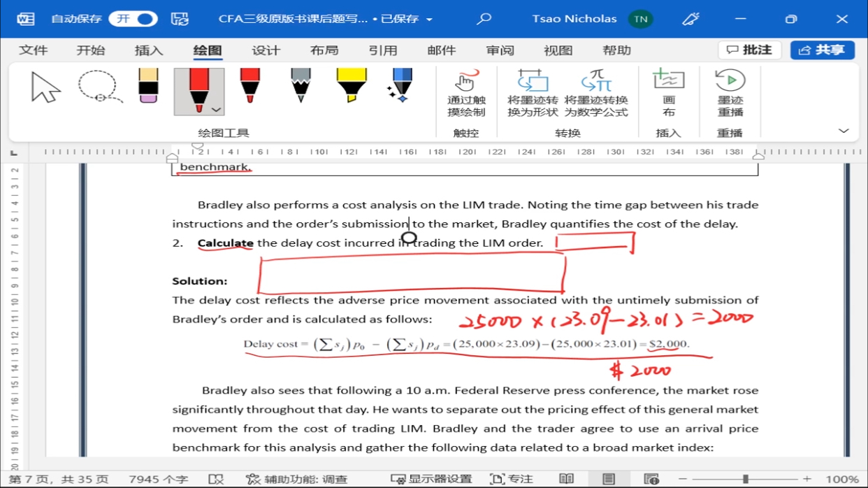Click the 100% zoom level
868x488 pixels.
pyautogui.click(x=841, y=479)
